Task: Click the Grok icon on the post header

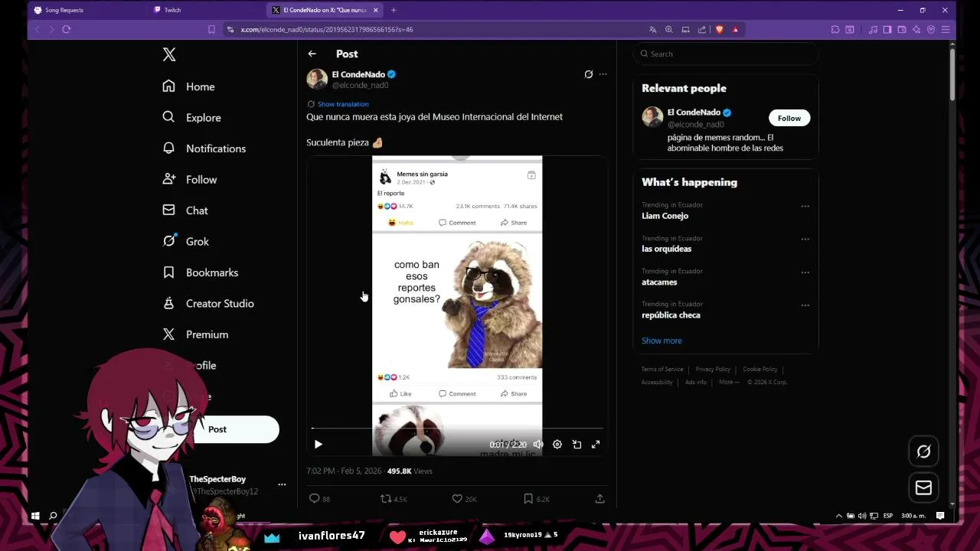Action: click(x=588, y=74)
